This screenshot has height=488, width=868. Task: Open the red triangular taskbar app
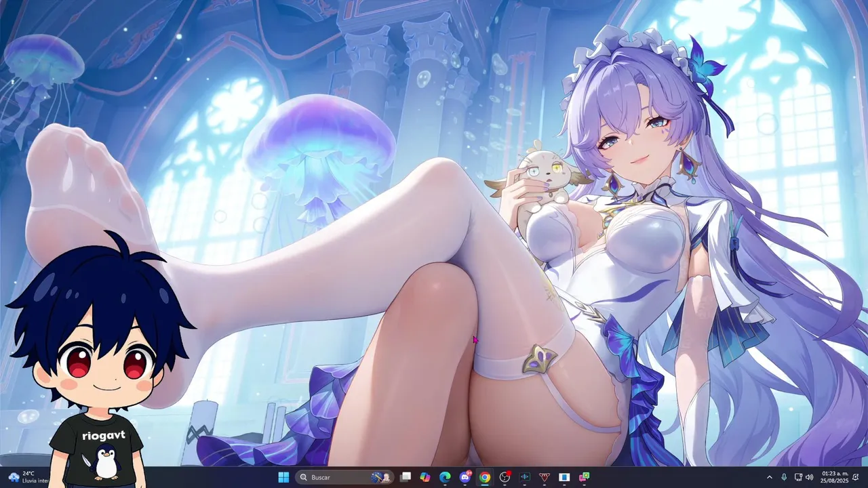(544, 477)
